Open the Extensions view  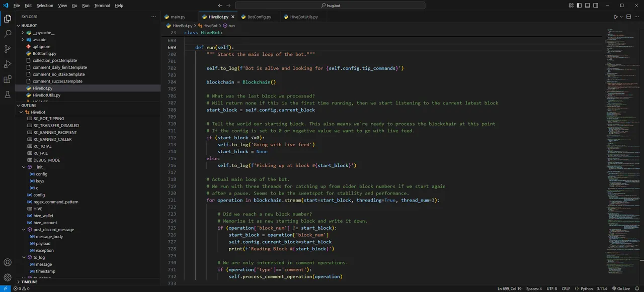pos(8,79)
